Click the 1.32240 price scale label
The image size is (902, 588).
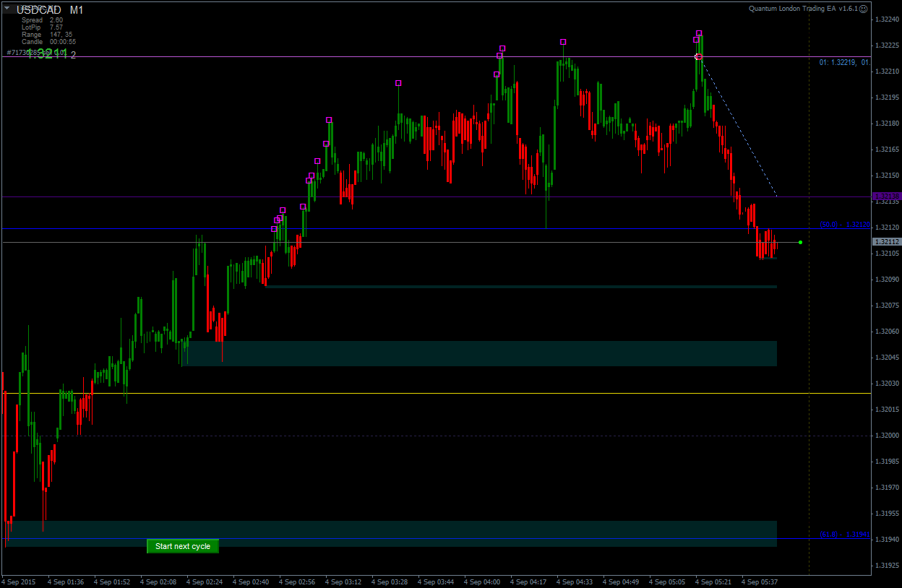886,19
